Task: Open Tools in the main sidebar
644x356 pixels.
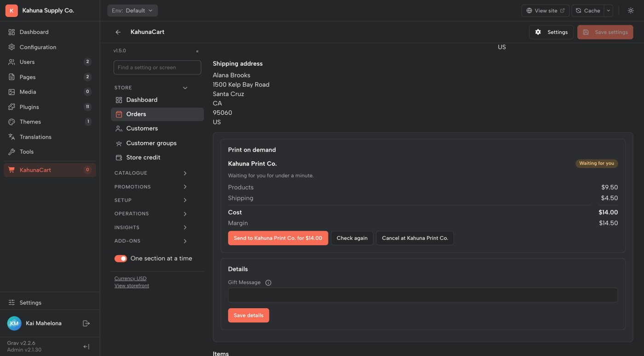Action: (x=50, y=152)
